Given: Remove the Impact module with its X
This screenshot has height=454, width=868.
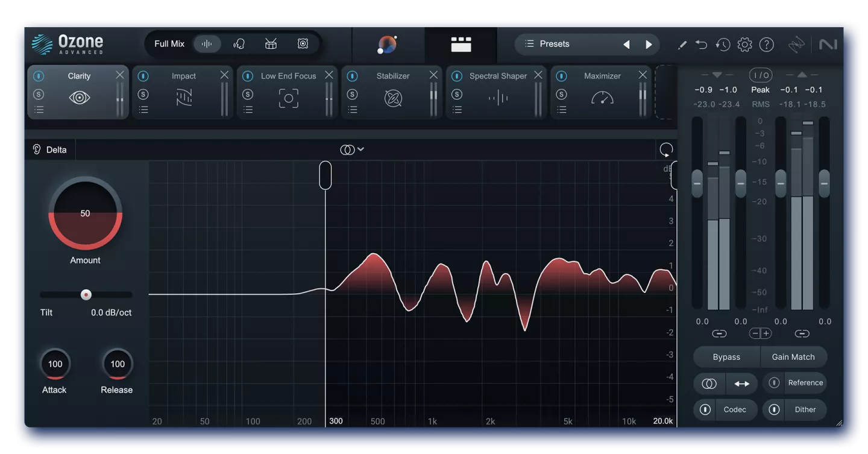Looking at the screenshot, I should point(224,75).
